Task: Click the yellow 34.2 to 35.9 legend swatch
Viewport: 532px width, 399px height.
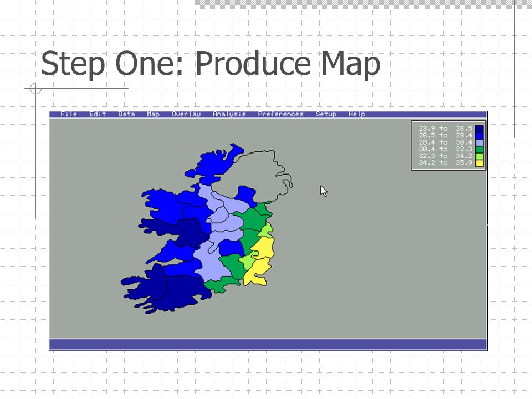Action: click(479, 163)
